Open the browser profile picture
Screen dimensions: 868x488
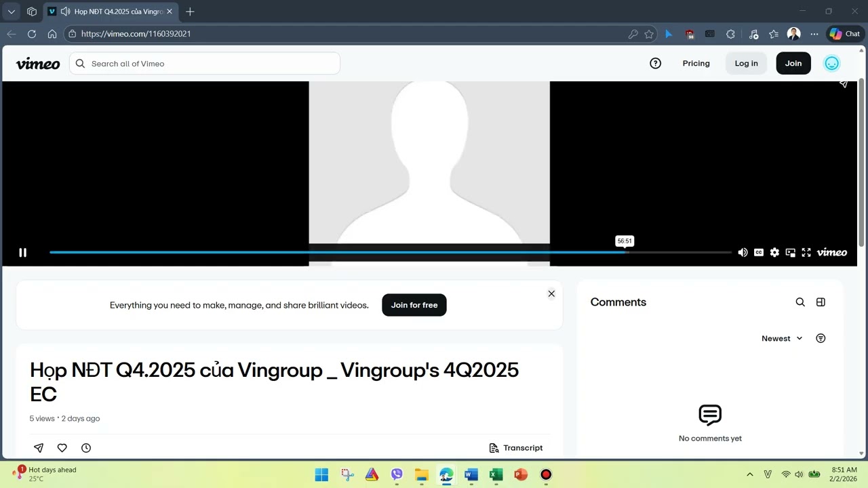[x=794, y=34]
